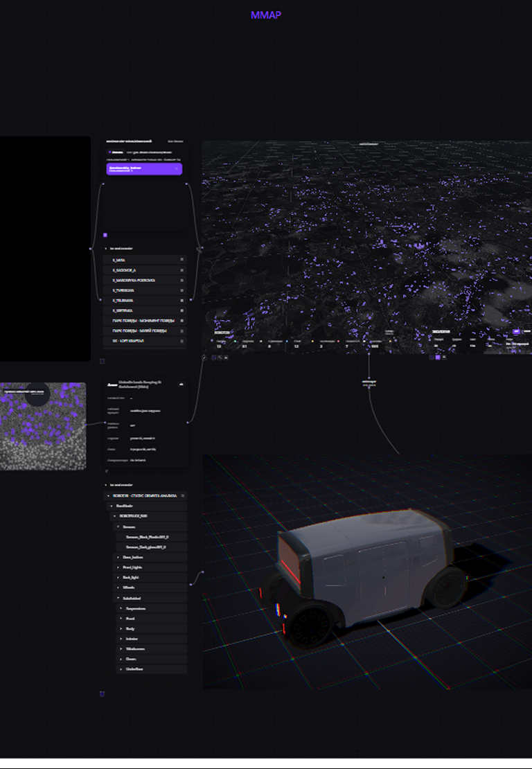Image resolution: width=532 pixels, height=769 pixels.
Task: Click grid icon on БС - LOFT КВАРТАЛ row
Action: pyautogui.click(x=182, y=341)
